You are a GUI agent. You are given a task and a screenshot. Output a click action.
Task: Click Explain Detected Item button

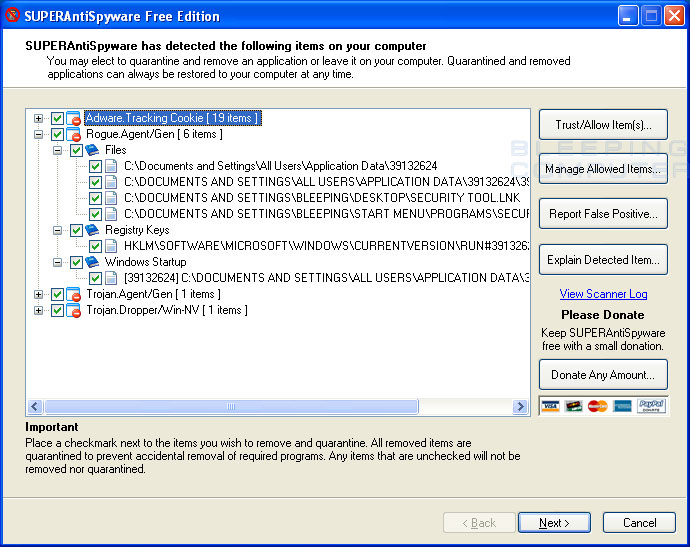pos(603,260)
